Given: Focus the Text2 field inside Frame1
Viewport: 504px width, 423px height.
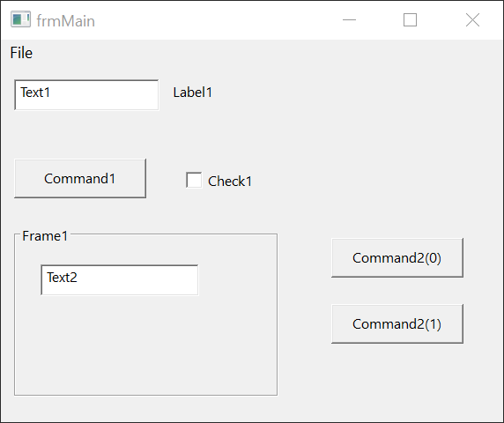Looking at the screenshot, I should point(120,280).
